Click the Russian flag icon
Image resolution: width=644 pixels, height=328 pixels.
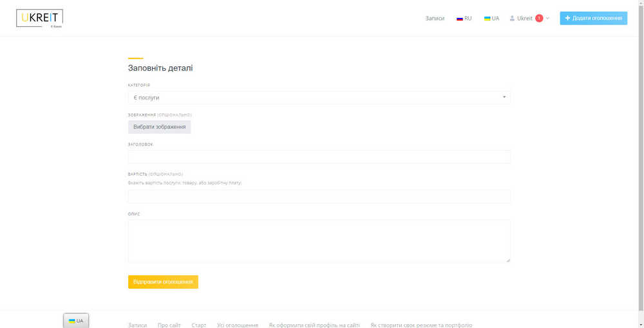460,19
